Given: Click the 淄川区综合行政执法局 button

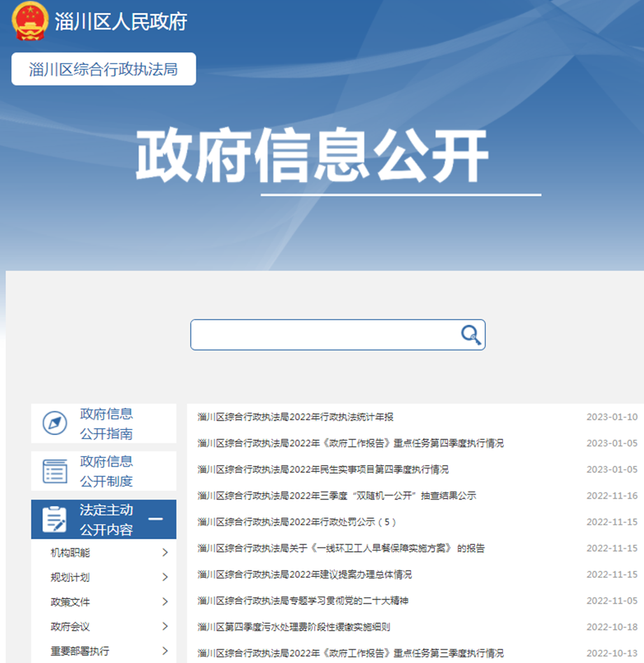Looking at the screenshot, I should tap(103, 69).
